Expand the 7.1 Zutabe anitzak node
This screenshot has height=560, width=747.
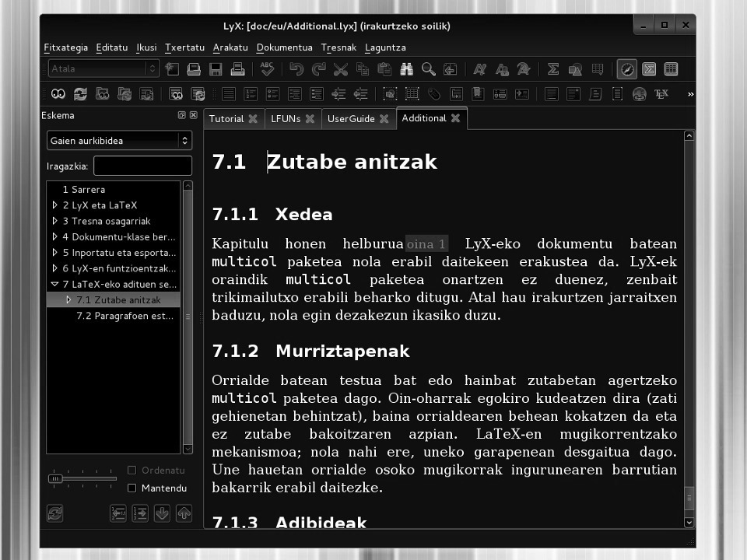(x=68, y=300)
